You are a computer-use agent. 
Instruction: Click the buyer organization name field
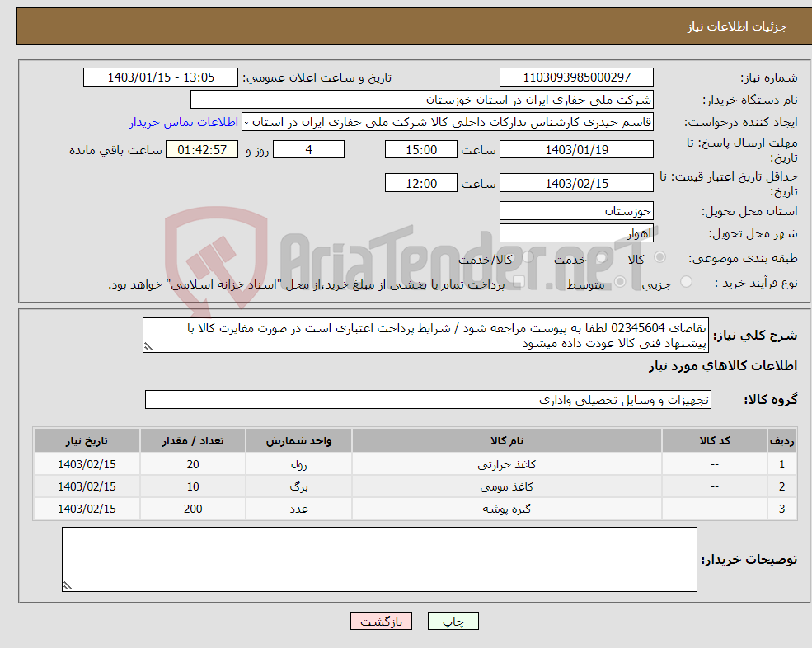pos(422,100)
